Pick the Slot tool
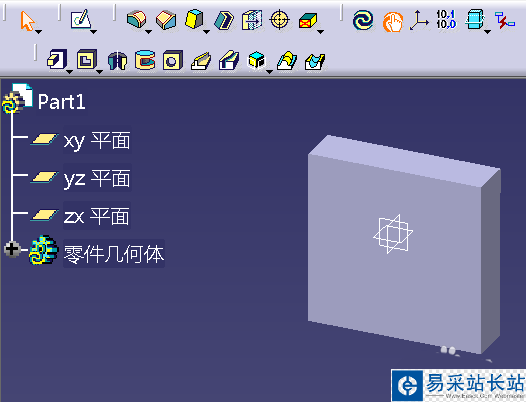526x402 pixels. 229,60
